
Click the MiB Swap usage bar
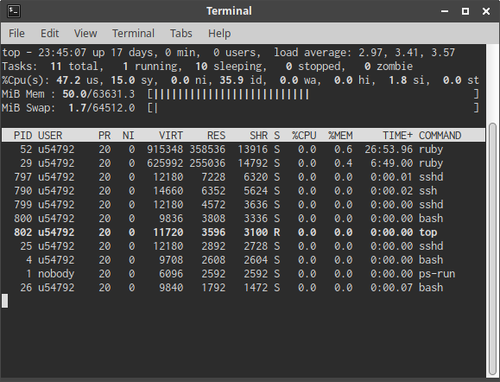click(313, 108)
